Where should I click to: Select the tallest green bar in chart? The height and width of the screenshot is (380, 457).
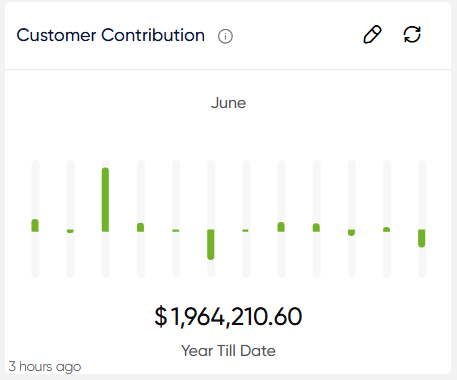pyautogui.click(x=105, y=200)
